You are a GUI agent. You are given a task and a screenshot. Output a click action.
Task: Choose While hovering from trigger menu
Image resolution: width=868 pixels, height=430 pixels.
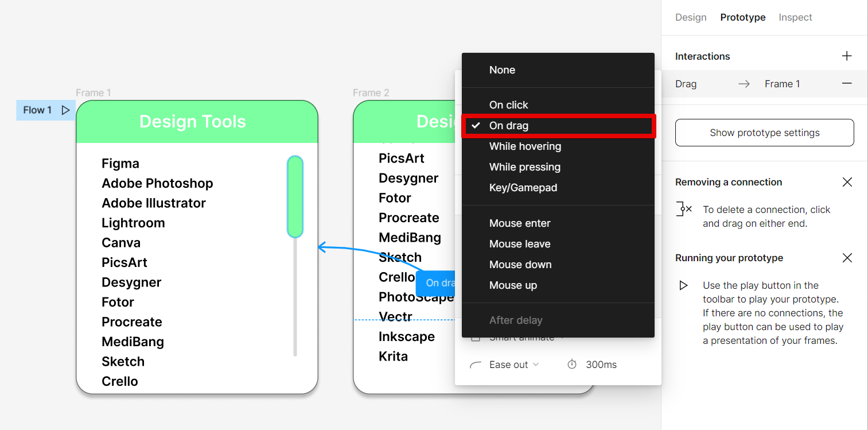525,146
